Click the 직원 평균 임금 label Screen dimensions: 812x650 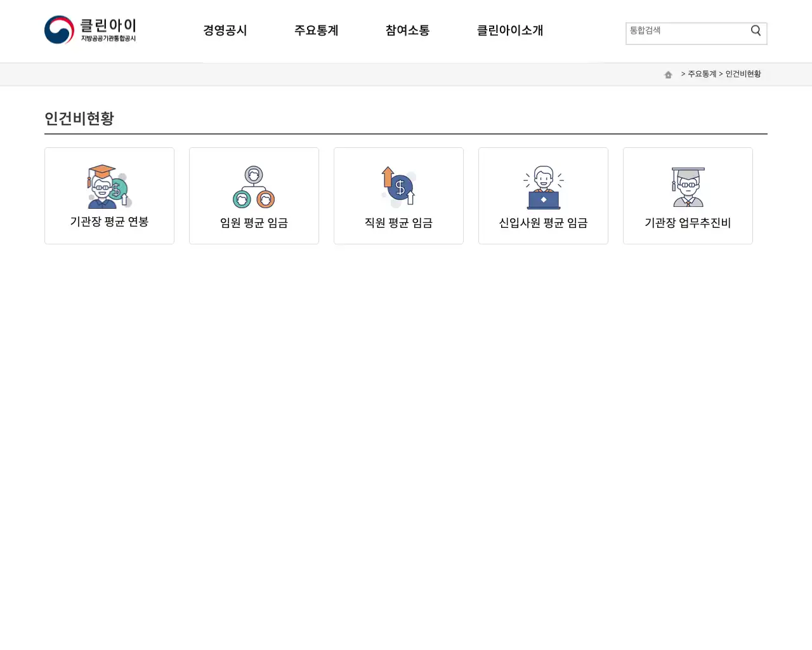398,223
